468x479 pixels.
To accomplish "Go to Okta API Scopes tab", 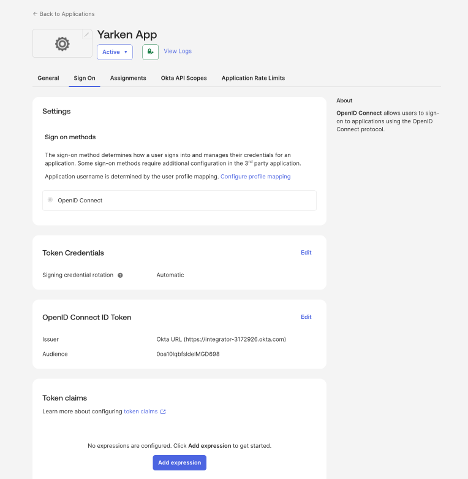I will pyautogui.click(x=184, y=78).
